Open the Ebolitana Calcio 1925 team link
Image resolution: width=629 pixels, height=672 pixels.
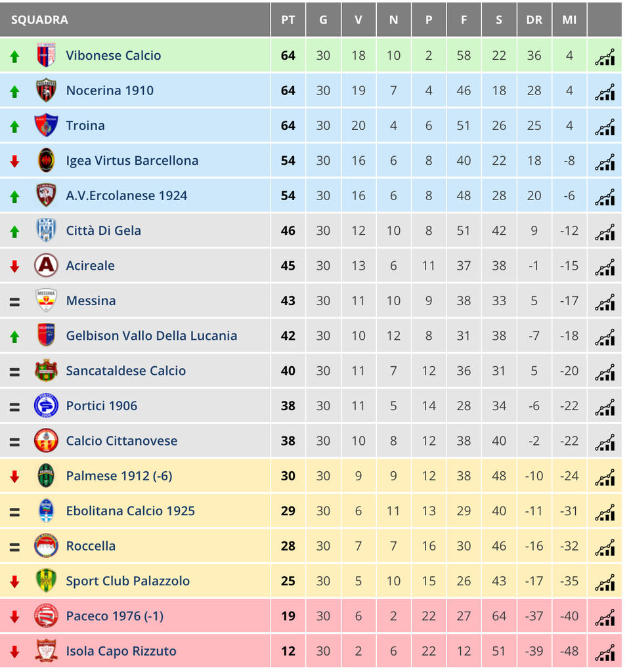[x=131, y=511]
